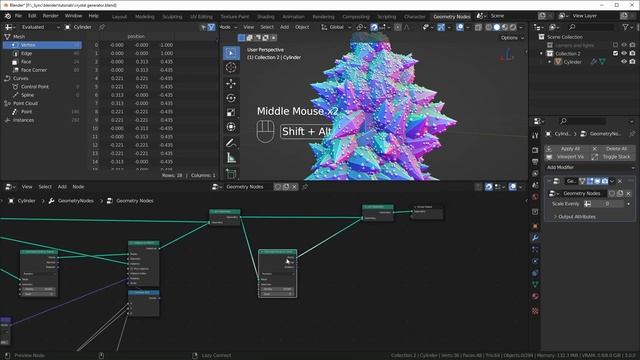Select the Cursor tool in viewport toolbar
Screen dimensions: 640x360
[x=231, y=67]
